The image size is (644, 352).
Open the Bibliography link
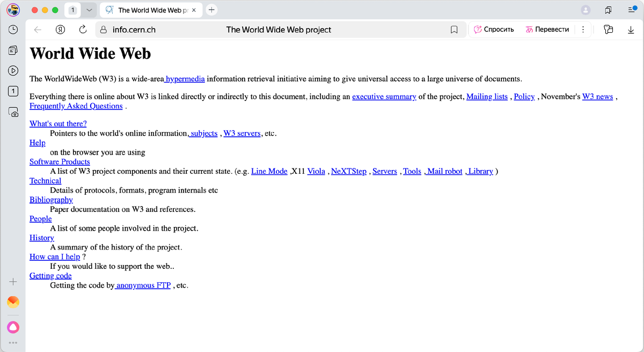click(x=51, y=200)
